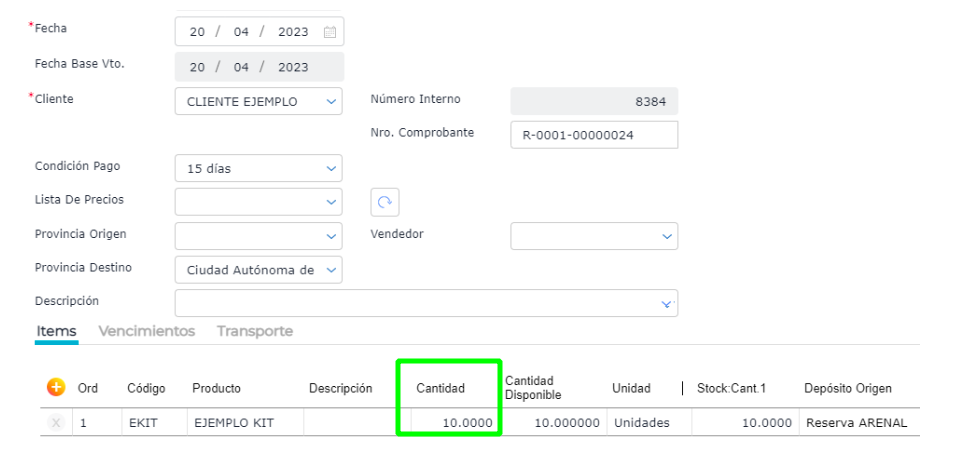
Task: Open the Condición Pago dropdown
Action: point(332,168)
